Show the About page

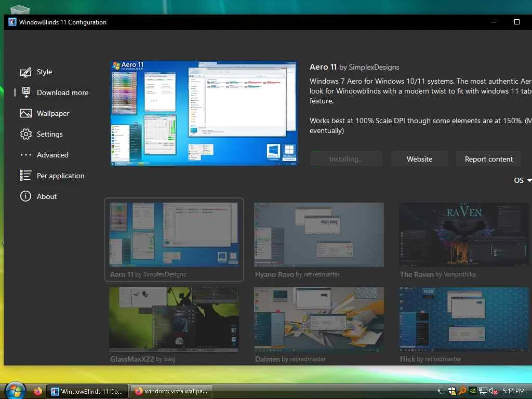click(47, 196)
